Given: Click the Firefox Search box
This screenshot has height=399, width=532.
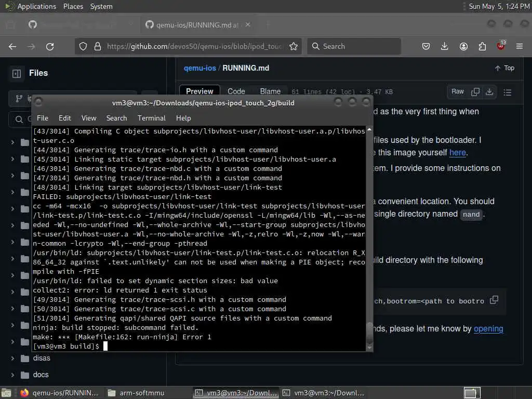Looking at the screenshot, I should [x=354, y=46].
